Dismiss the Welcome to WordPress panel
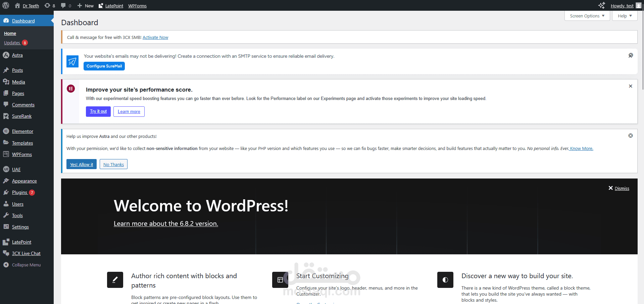The width and height of the screenshot is (644, 304). coord(619,188)
